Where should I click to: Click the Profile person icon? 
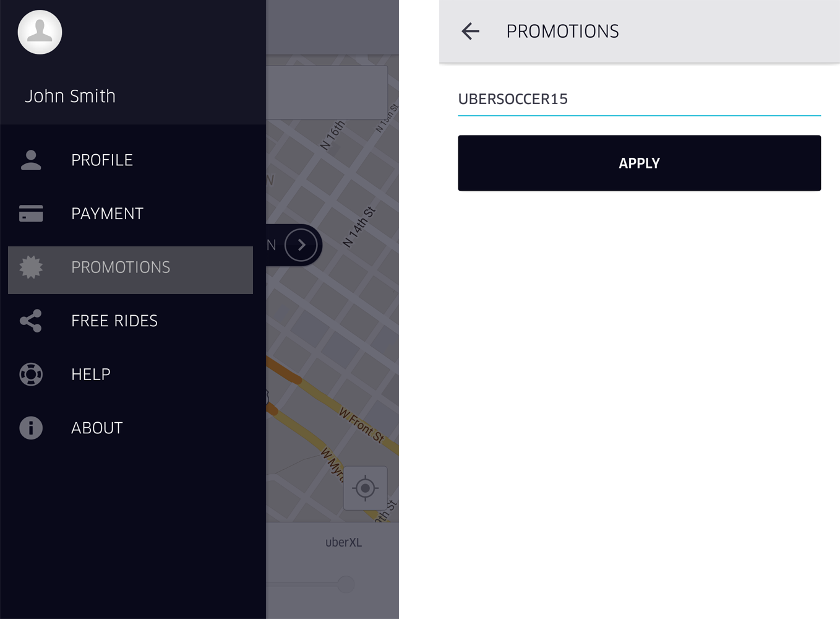(31, 160)
